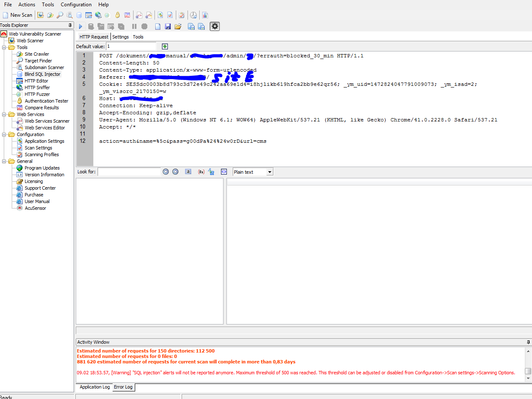Pin the Tools Explorer panel
The height and width of the screenshot is (399, 532).
pyautogui.click(x=70, y=25)
